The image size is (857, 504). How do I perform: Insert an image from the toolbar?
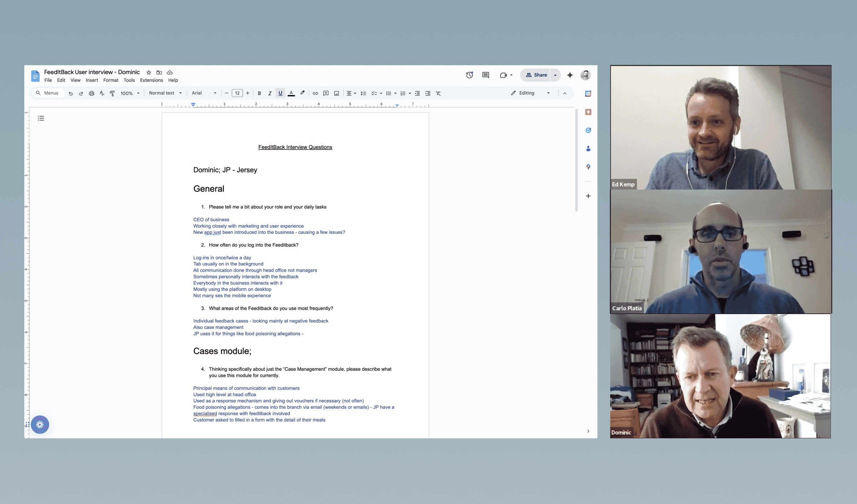pyautogui.click(x=336, y=93)
